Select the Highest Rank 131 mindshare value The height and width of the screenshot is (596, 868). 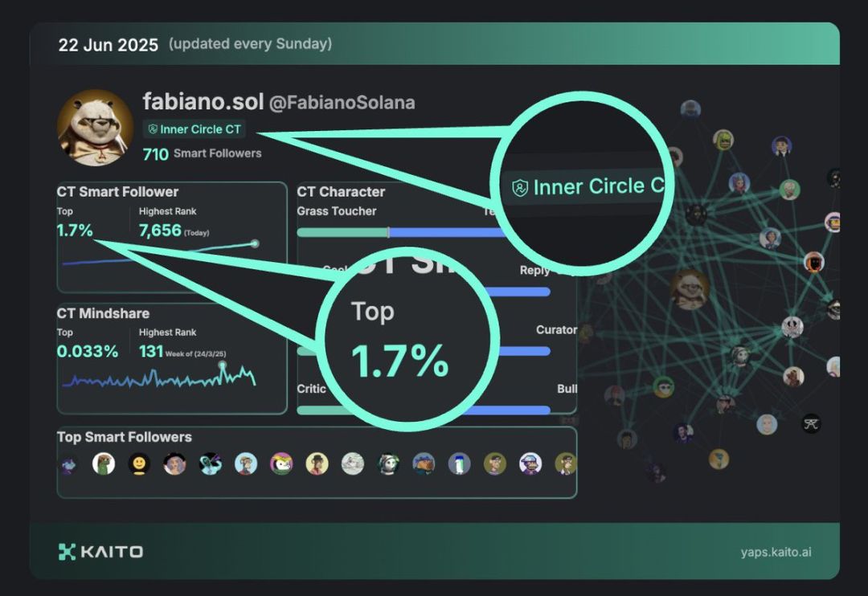(x=151, y=351)
